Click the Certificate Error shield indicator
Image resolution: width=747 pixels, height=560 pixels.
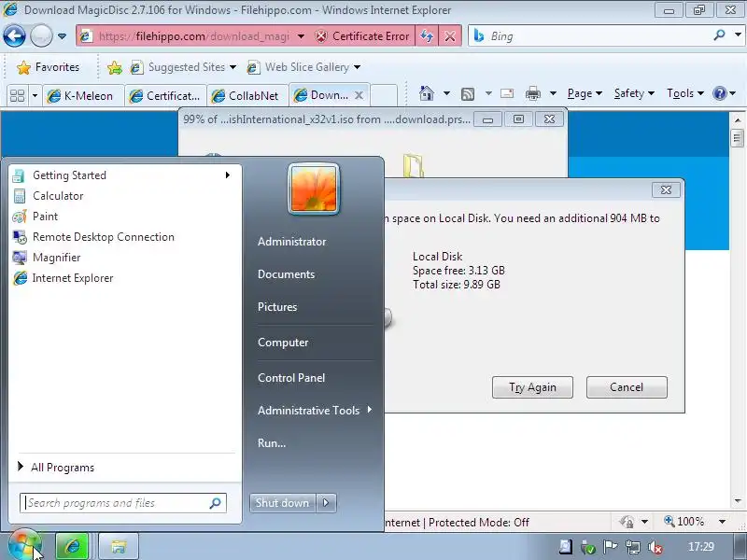362,36
